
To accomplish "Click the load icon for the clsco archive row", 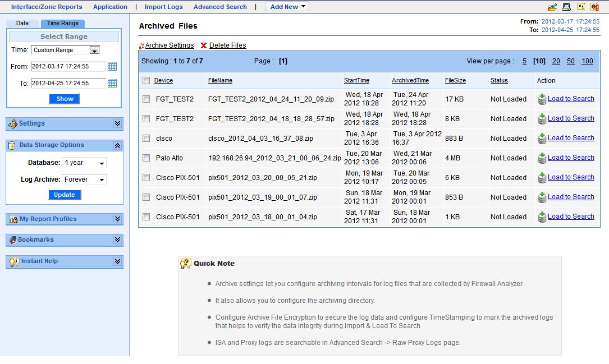I will click(542, 139).
